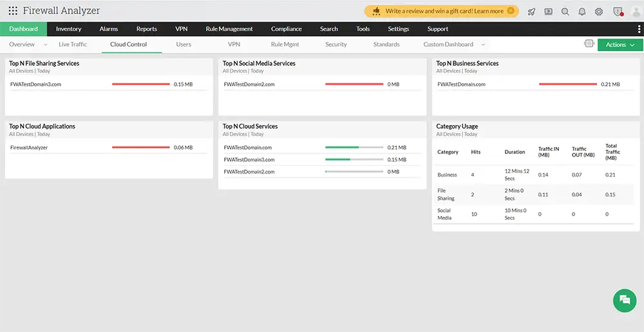
Task: Click the Duration column header
Action: pos(515,152)
